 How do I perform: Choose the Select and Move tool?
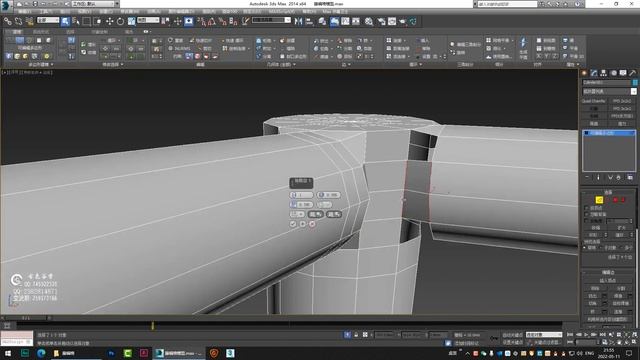click(x=109, y=21)
